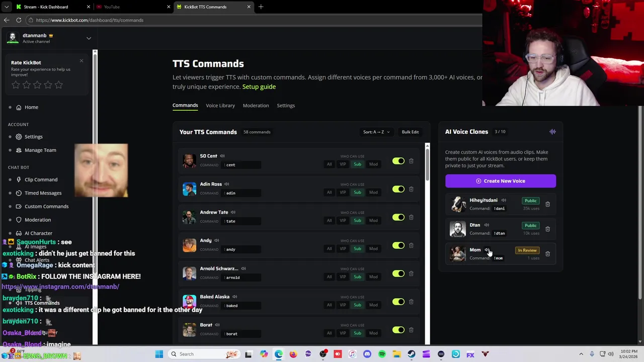644x362 pixels.
Task: Open Home in the sidebar
Action: pyautogui.click(x=31, y=107)
